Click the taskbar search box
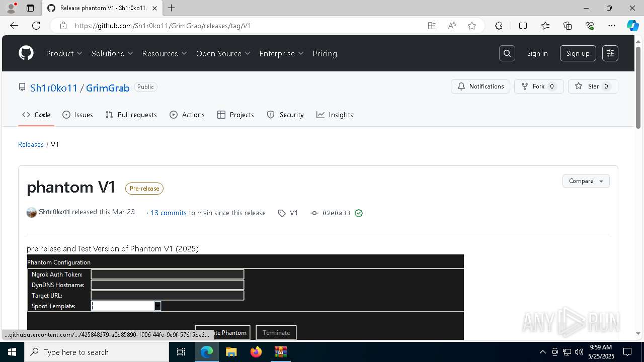Viewport: 644px width, 362px height. 97,352
